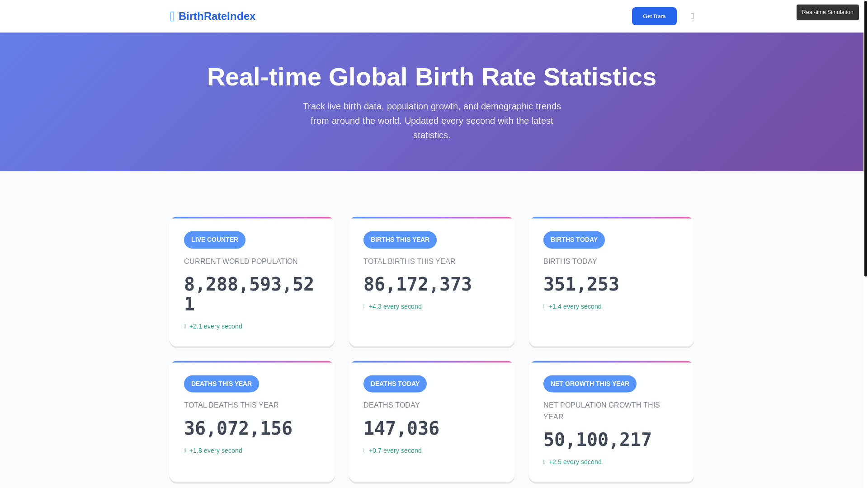Click the '+2.5 every second' text
The height and width of the screenshot is (488, 868).
575,462
